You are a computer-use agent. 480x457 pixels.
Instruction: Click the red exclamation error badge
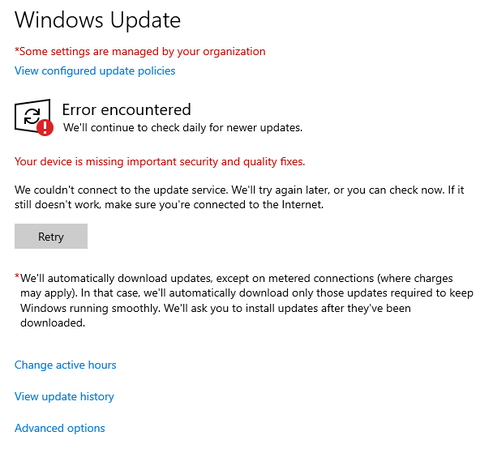pos(45,128)
